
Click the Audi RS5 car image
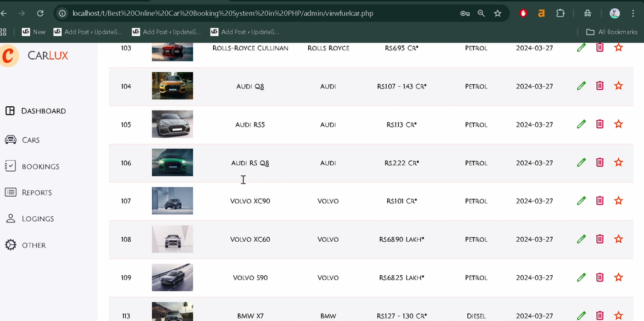172,124
